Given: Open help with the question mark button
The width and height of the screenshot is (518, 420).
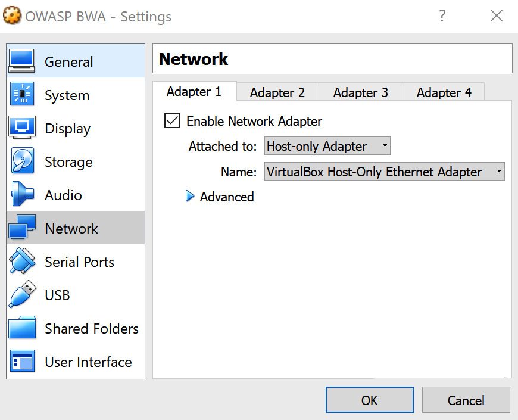Looking at the screenshot, I should pyautogui.click(x=442, y=15).
